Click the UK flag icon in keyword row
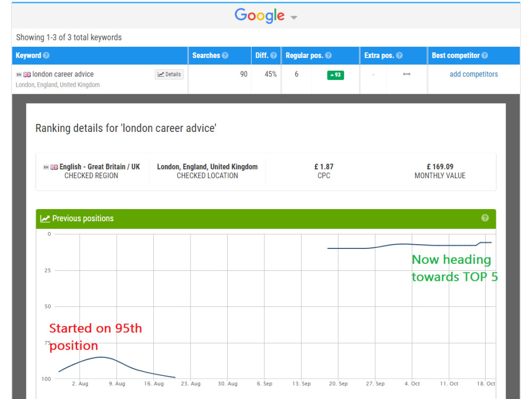532x399 pixels. (27, 74)
